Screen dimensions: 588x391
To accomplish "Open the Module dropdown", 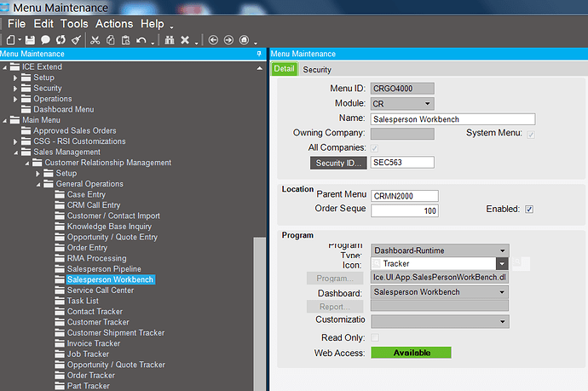I will tap(428, 103).
